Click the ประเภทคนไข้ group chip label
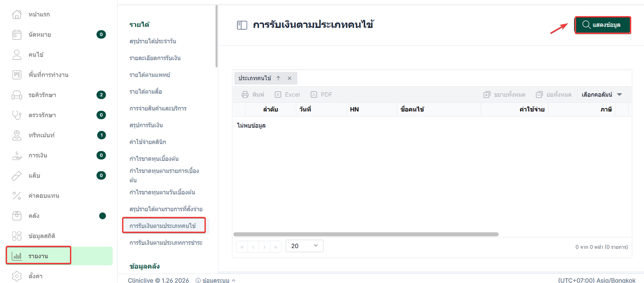The height and width of the screenshot is (283, 644). [x=254, y=78]
